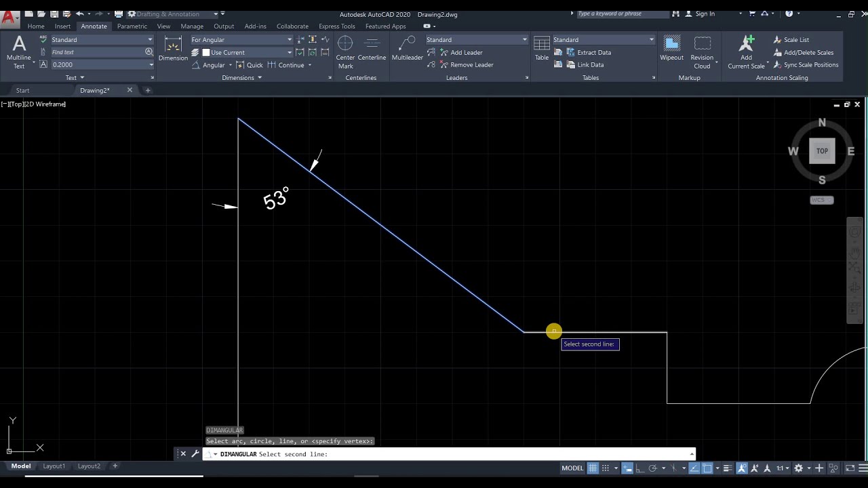Viewport: 868px width, 488px height.
Task: Insert a Table
Action: click(x=541, y=49)
